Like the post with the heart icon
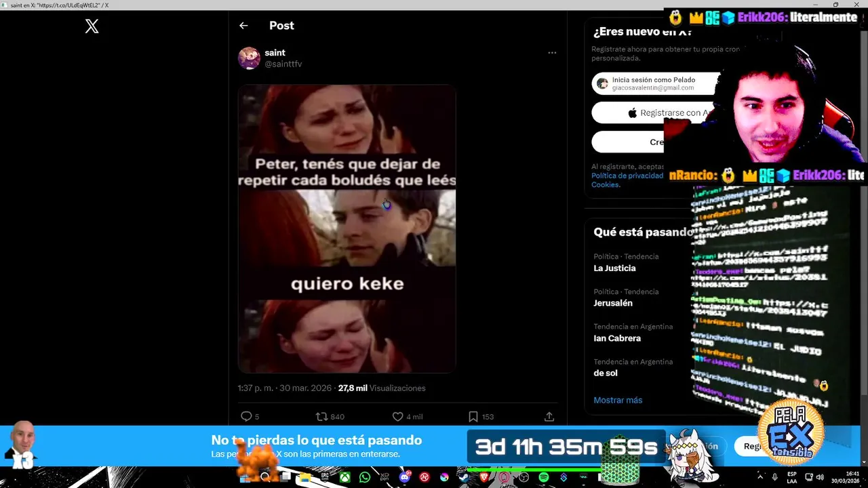This screenshot has height=488, width=868. coord(397,416)
